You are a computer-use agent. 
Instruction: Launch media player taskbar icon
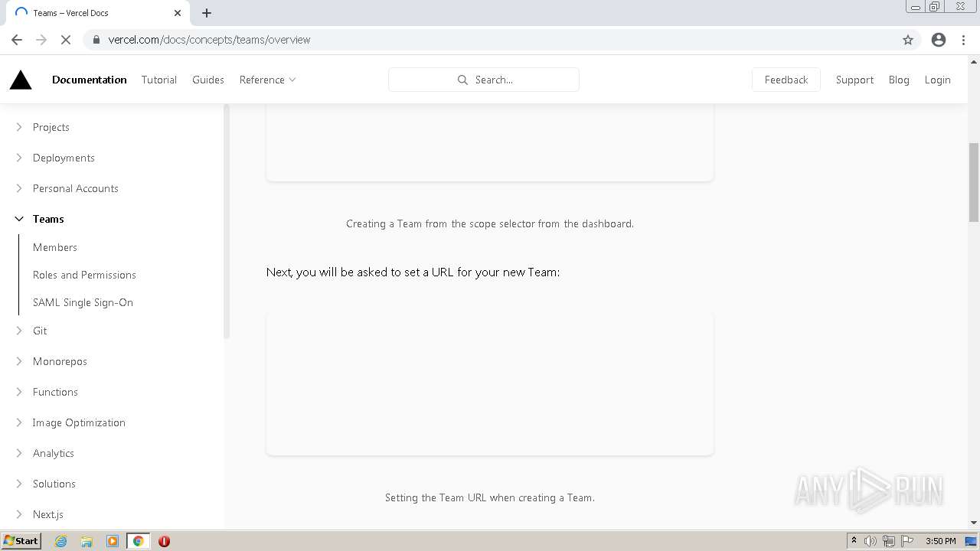(x=113, y=541)
